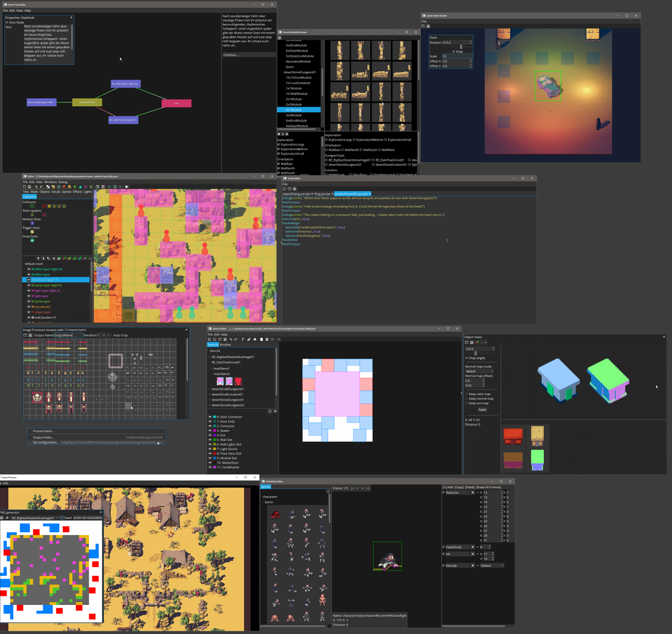This screenshot has height=634, width=672.
Task: Open the Normal map mode default dropdown
Action: tap(479, 371)
